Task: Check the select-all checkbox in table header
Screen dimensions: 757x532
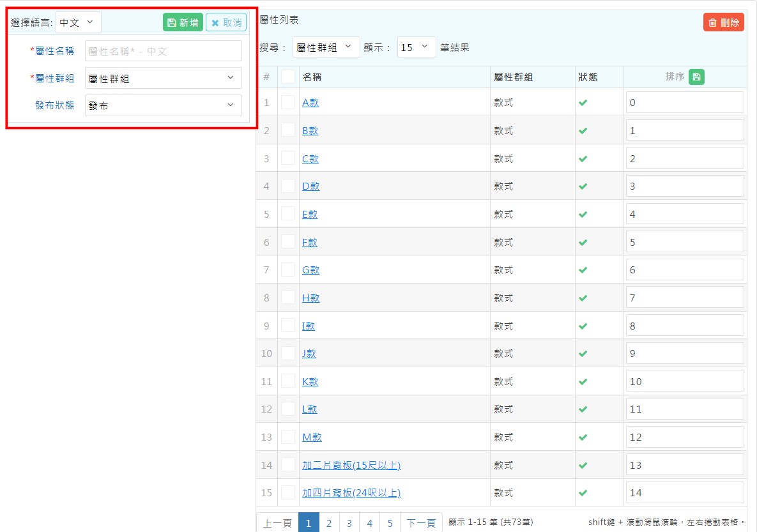Action: (x=288, y=77)
